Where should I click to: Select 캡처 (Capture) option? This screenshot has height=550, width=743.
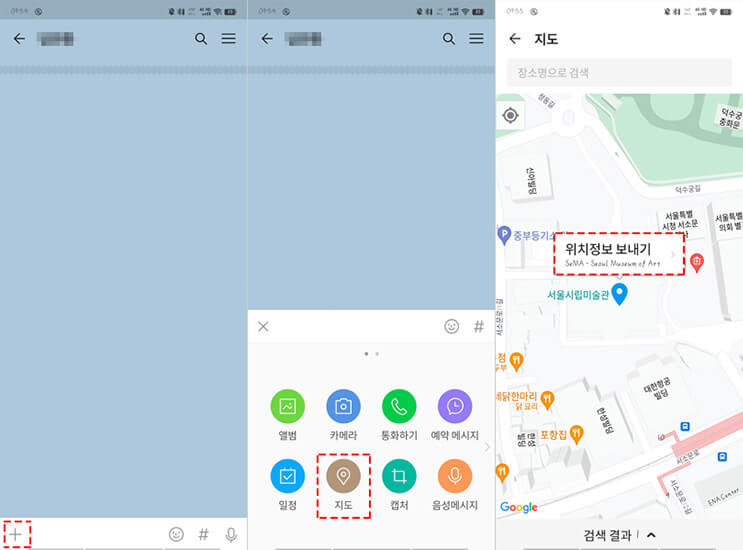coord(399,485)
